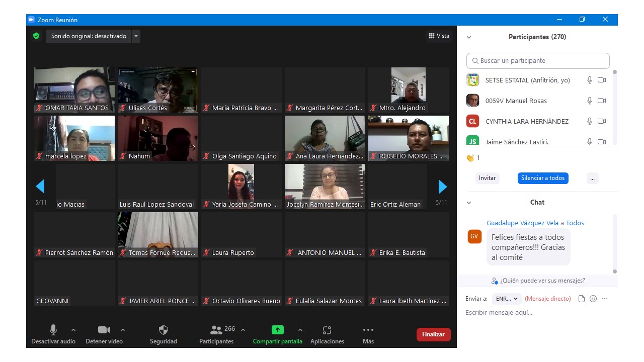Open the Participantes panel icon
Screen dimensions: 644x362
[216, 330]
